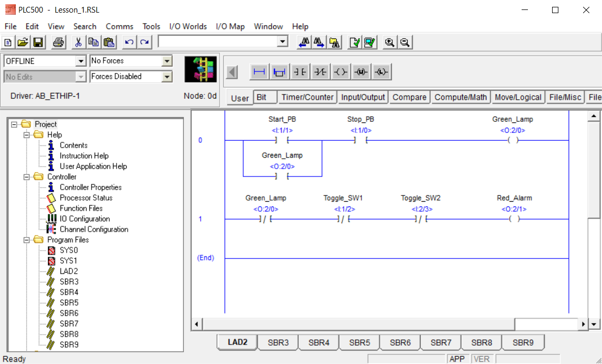Click the Redo arrow icon

(145, 42)
